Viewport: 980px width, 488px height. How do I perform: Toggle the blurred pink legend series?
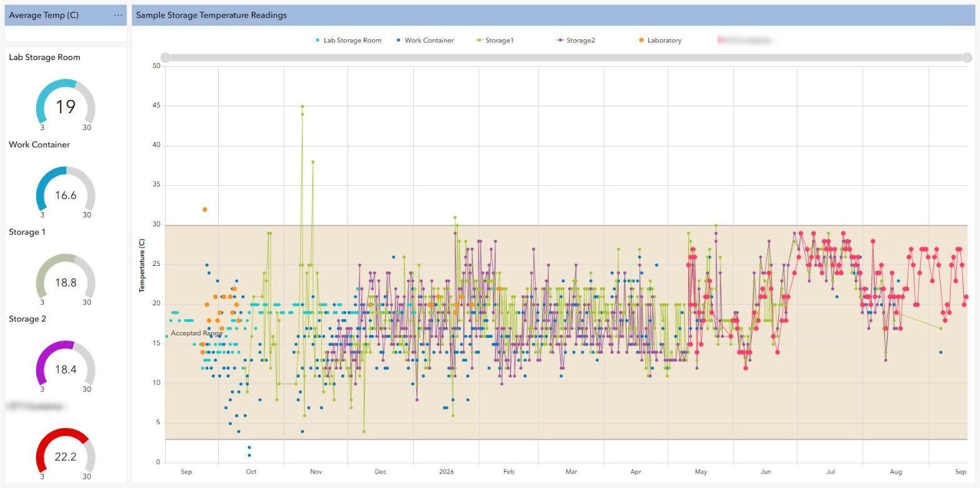pos(744,40)
